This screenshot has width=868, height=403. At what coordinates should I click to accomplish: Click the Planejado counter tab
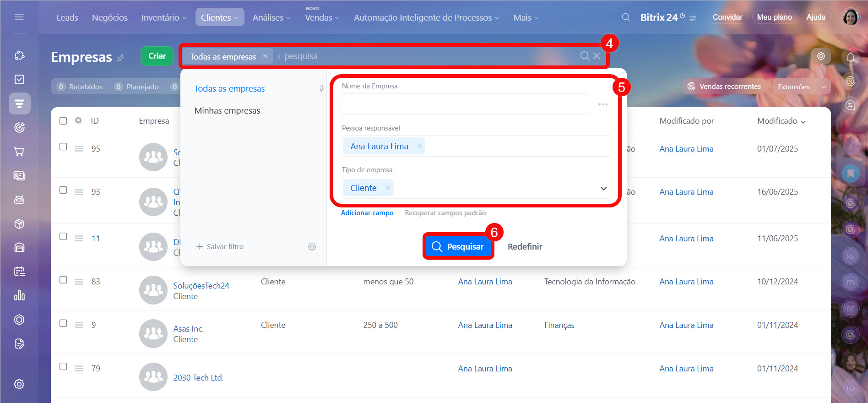137,87
